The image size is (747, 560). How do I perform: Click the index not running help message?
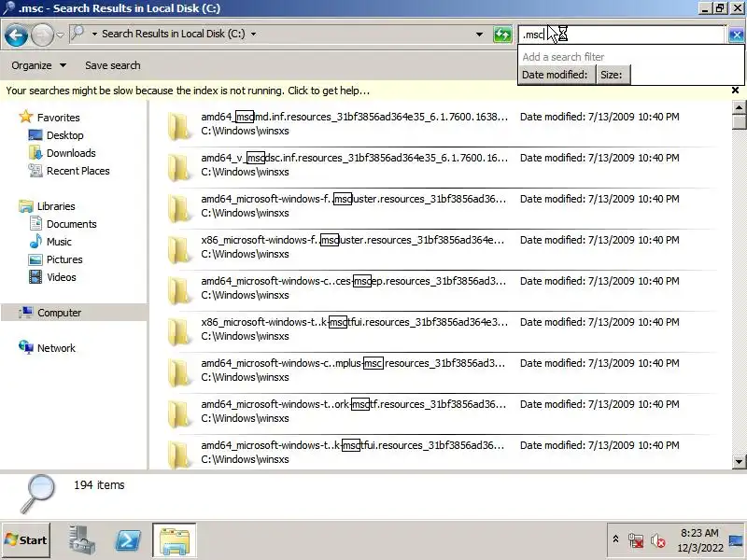coord(188,91)
